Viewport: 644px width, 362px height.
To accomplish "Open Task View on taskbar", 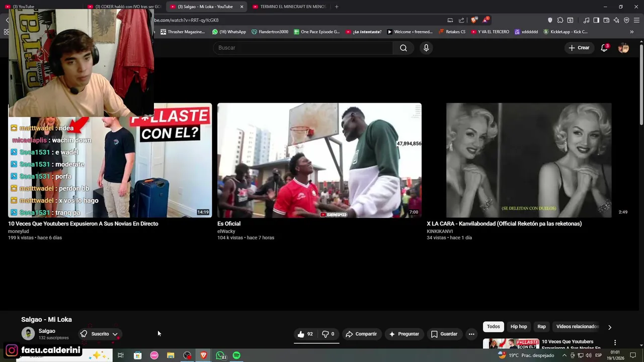I will tap(121, 355).
